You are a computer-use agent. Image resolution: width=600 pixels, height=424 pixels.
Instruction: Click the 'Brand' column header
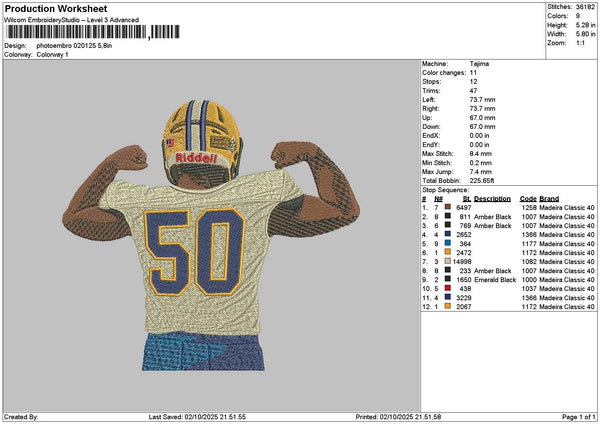point(549,199)
